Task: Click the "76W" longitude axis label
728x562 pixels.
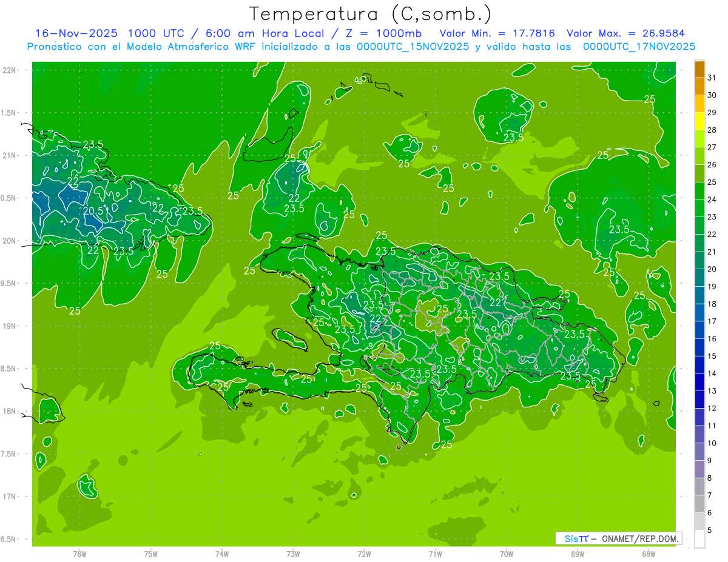Action: point(79,554)
